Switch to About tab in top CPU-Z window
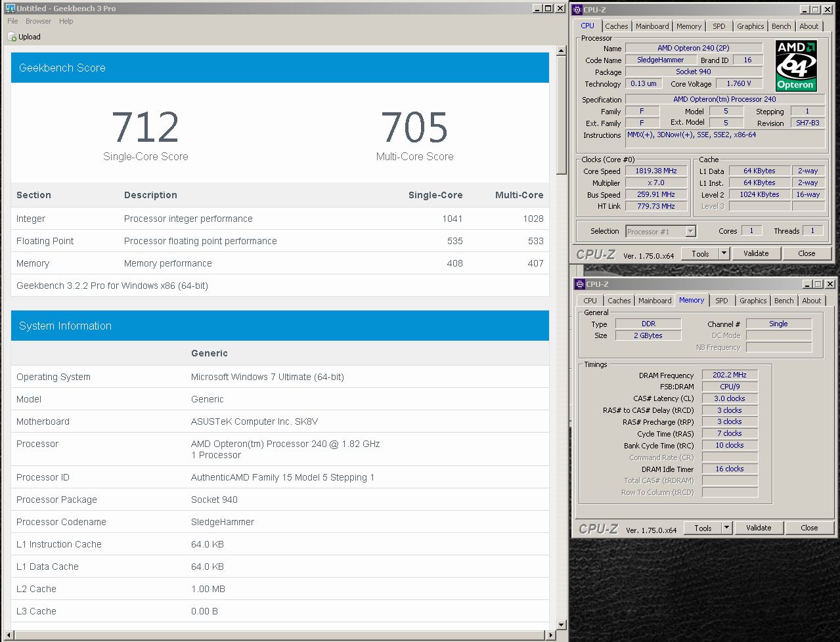 pyautogui.click(x=809, y=27)
